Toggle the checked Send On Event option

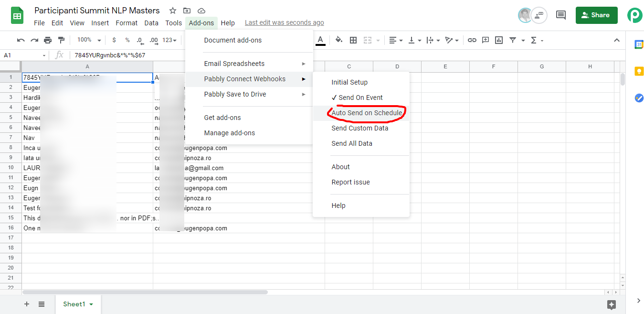point(361,97)
